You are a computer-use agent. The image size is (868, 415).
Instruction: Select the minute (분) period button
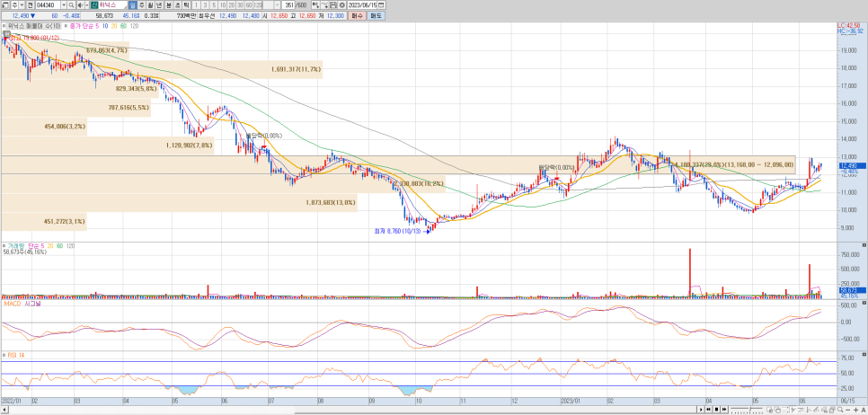(169, 5)
